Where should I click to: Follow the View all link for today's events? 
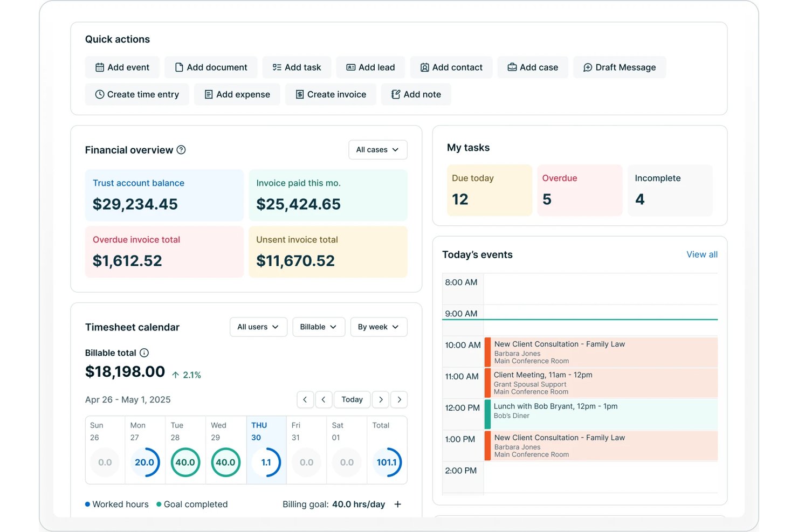[701, 254]
